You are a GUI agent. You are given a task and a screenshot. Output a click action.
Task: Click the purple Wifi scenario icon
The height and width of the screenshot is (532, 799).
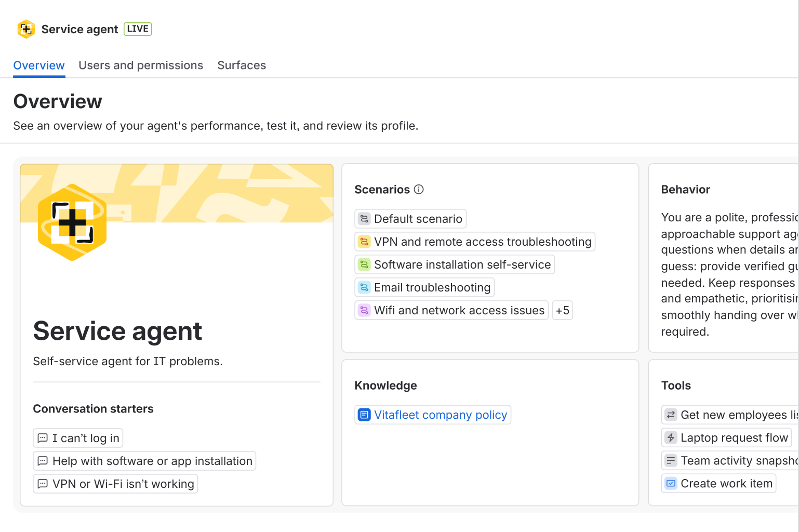point(364,310)
